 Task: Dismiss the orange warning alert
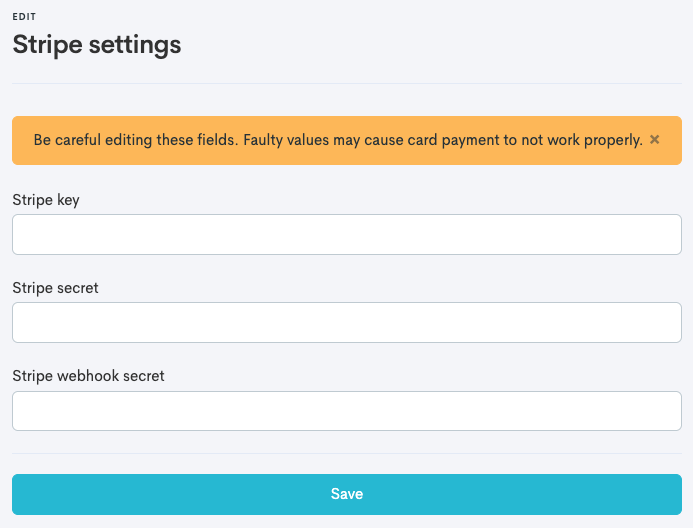coord(655,140)
